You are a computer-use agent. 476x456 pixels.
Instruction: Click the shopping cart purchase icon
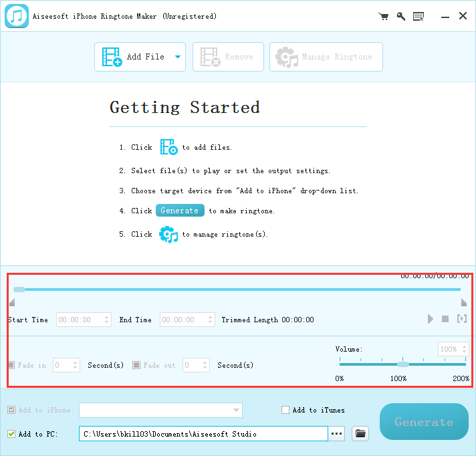(x=384, y=17)
